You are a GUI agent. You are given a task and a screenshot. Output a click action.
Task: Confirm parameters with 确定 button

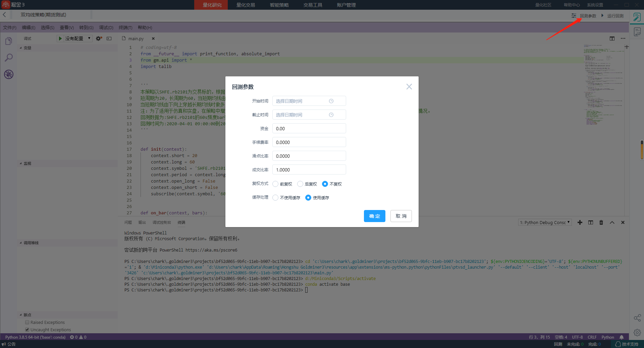point(375,216)
